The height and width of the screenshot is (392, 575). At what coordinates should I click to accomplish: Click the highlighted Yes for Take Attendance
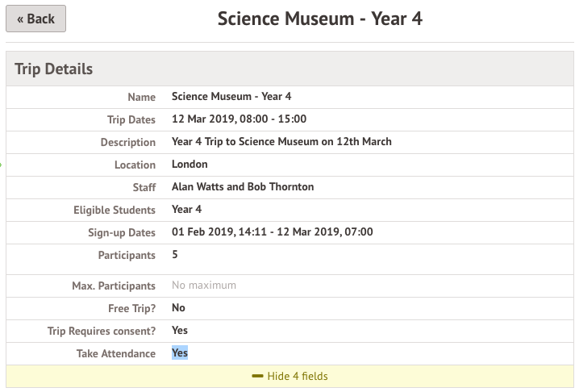pos(180,353)
